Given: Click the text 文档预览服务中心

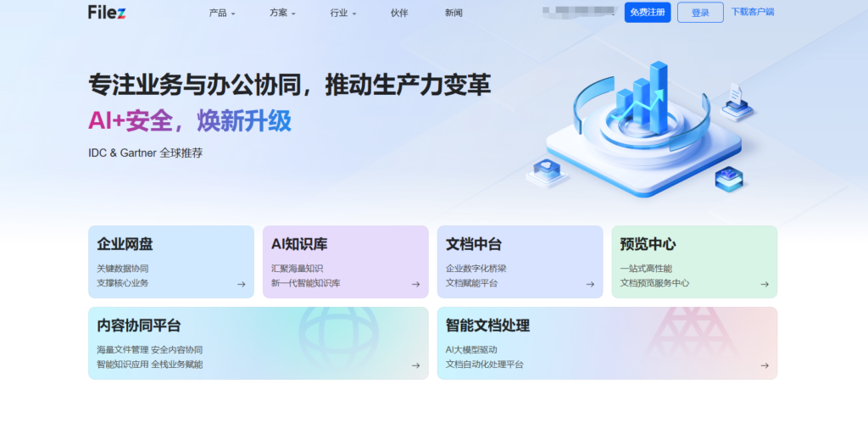Looking at the screenshot, I should [654, 283].
